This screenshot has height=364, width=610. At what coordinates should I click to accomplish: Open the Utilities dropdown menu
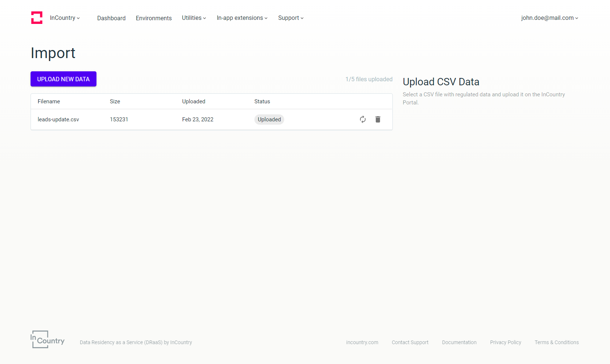coord(194,18)
